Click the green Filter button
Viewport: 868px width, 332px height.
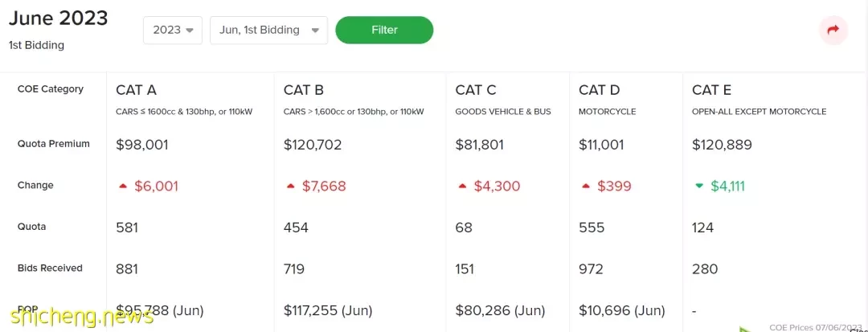pyautogui.click(x=384, y=30)
